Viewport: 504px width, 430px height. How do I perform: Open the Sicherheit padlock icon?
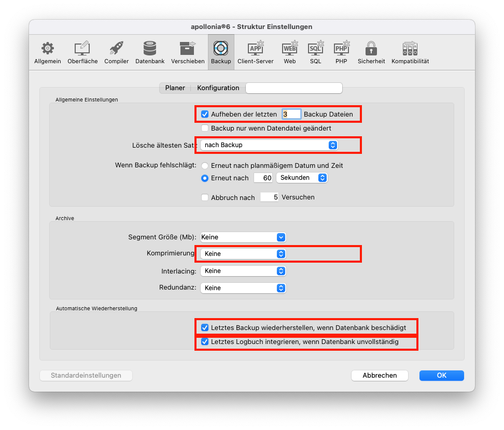point(371,49)
